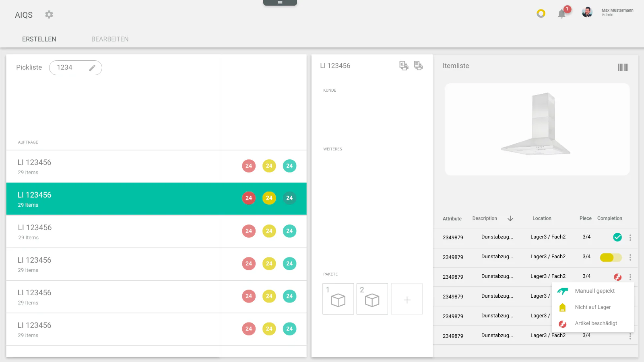Sort by the Piece column header
The width and height of the screenshot is (644, 362).
586,218
